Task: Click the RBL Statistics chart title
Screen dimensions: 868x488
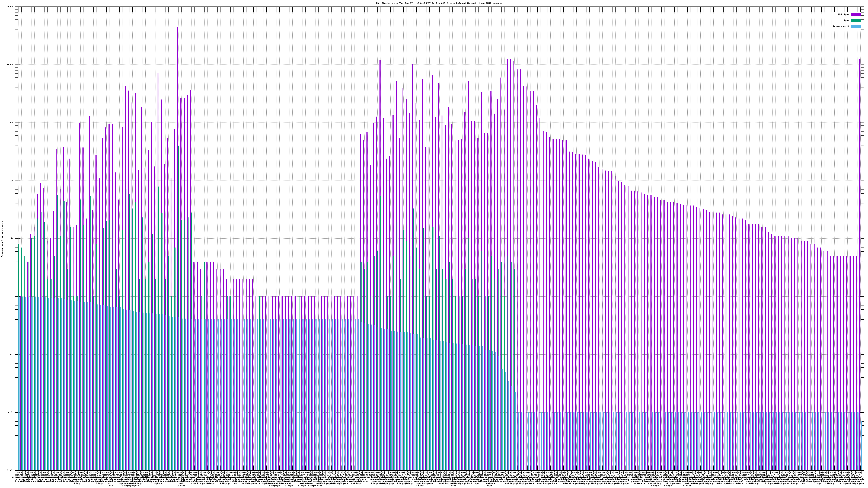Action: coord(439,3)
